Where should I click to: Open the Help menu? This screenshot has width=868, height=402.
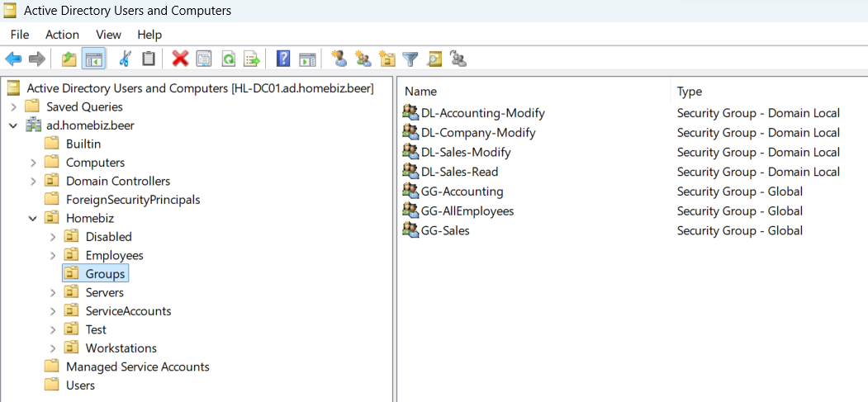click(149, 35)
